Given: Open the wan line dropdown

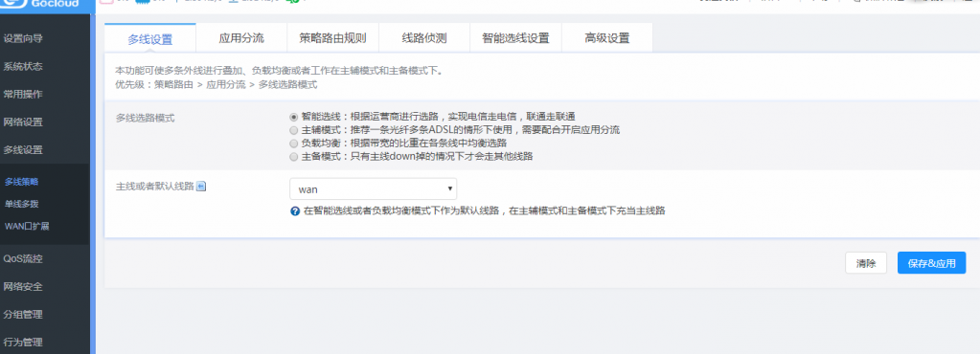Looking at the screenshot, I should tap(373, 189).
